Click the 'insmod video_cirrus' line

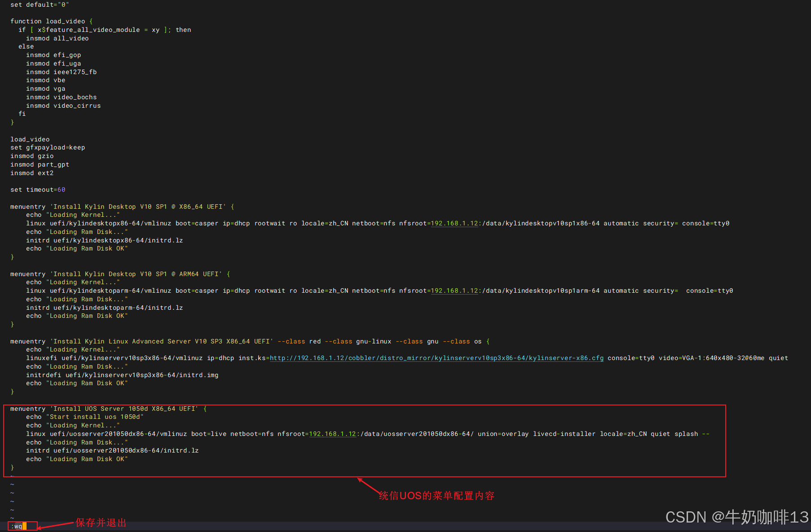click(x=63, y=106)
